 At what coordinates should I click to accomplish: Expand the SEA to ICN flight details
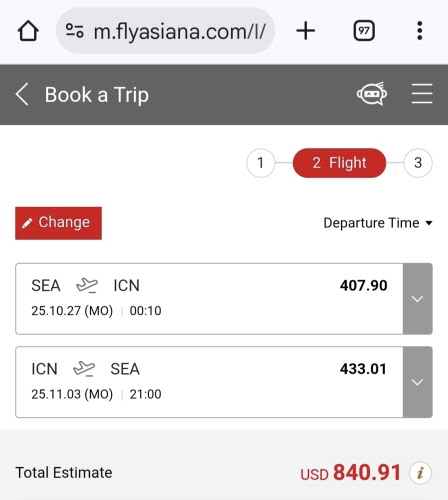pyautogui.click(x=418, y=299)
